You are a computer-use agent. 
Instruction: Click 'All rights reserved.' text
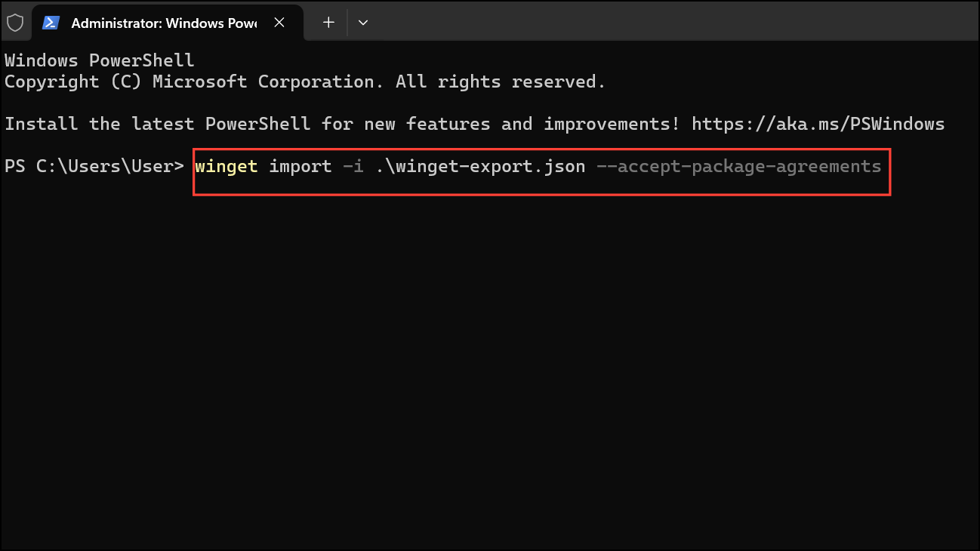[x=501, y=82]
